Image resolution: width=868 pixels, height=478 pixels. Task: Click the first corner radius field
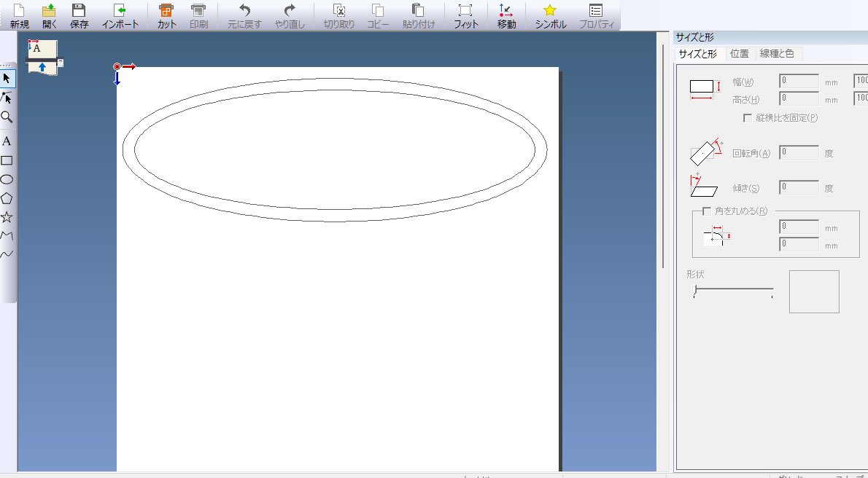(799, 227)
